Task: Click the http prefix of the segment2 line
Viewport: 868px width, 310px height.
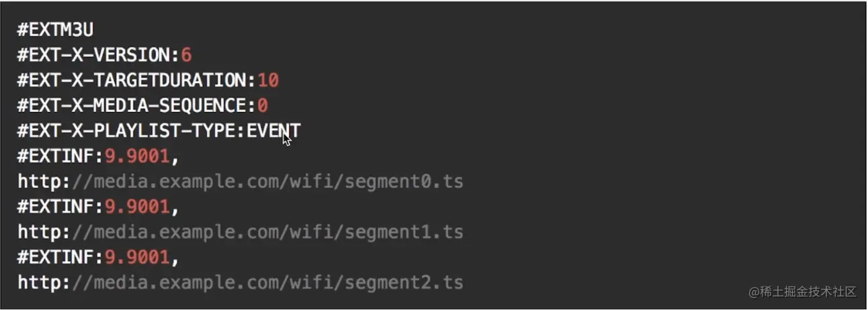Action: coord(40,282)
